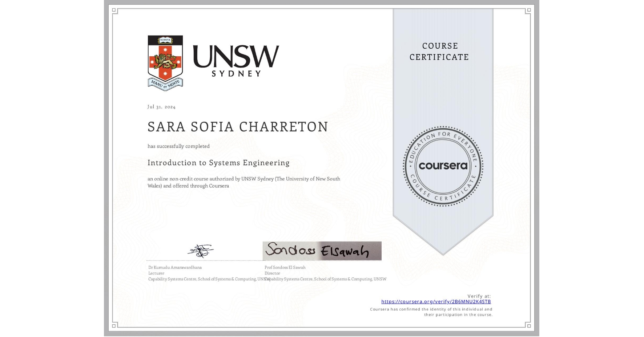Click Dr Kumudu Amarawardhana's signature
The height and width of the screenshot is (337, 644).
201,251
